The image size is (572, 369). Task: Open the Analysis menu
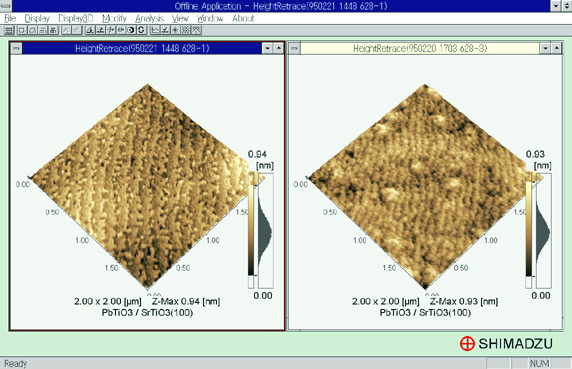[x=150, y=18]
